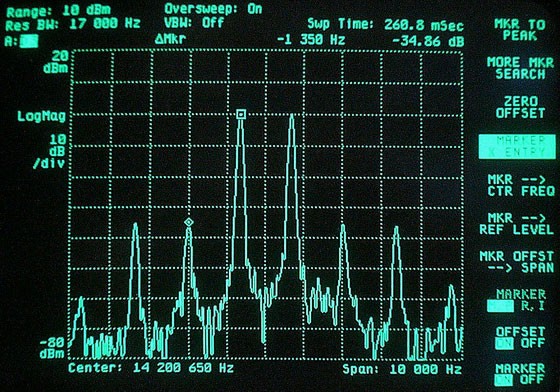Viewport: 560px width, 392px height.
Task: Toggle the OFFSET ON OFF setting
Action: coord(520,337)
